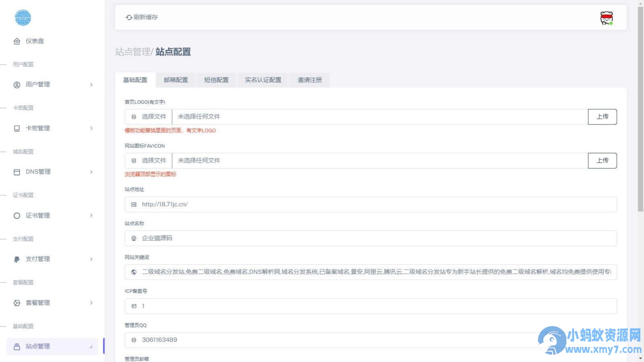This screenshot has width=644, height=362.
Task: Focus the 站点名称 input field
Action: coord(371,238)
